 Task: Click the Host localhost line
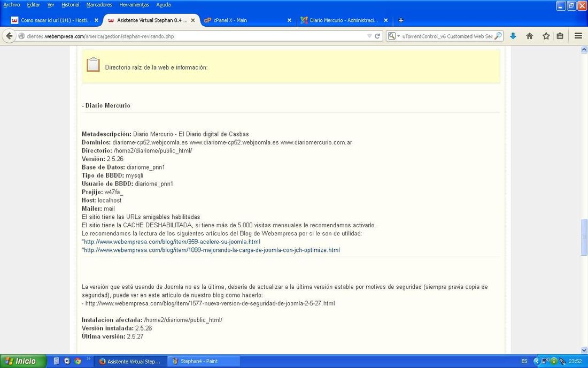(x=102, y=201)
